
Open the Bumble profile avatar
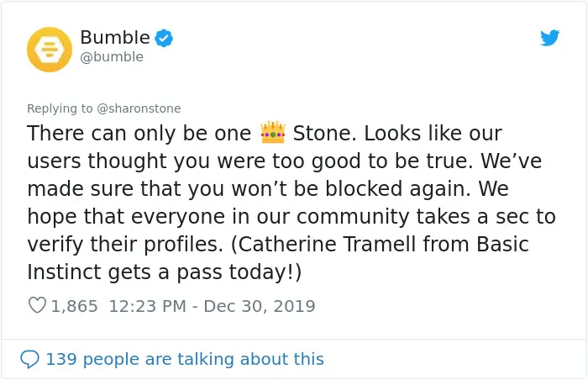[x=49, y=50]
